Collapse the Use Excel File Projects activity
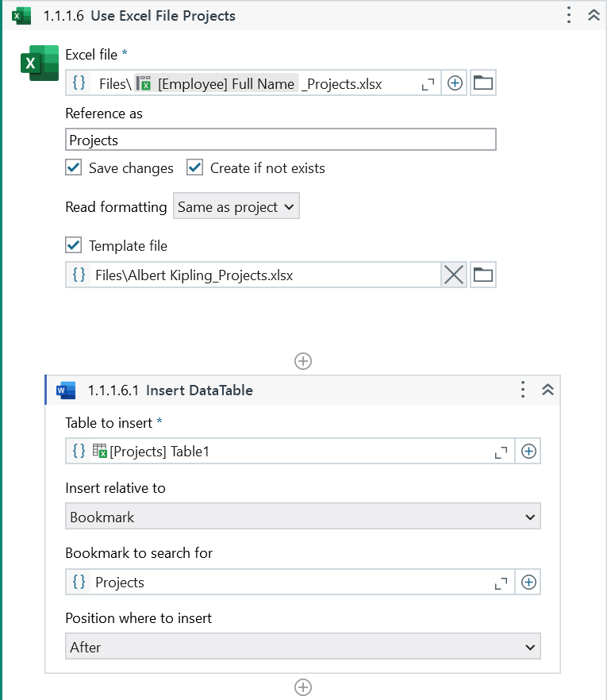The width and height of the screenshot is (607, 700). coord(593,15)
